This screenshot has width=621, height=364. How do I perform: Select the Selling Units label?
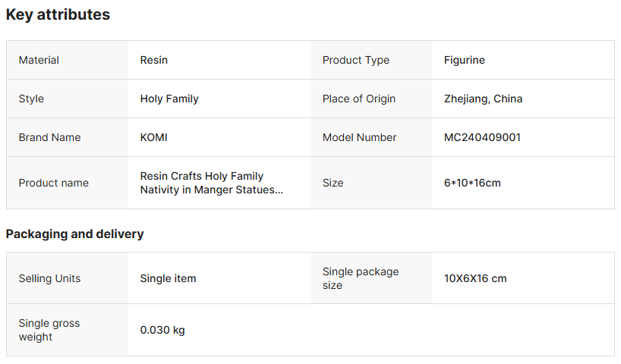pos(49,278)
